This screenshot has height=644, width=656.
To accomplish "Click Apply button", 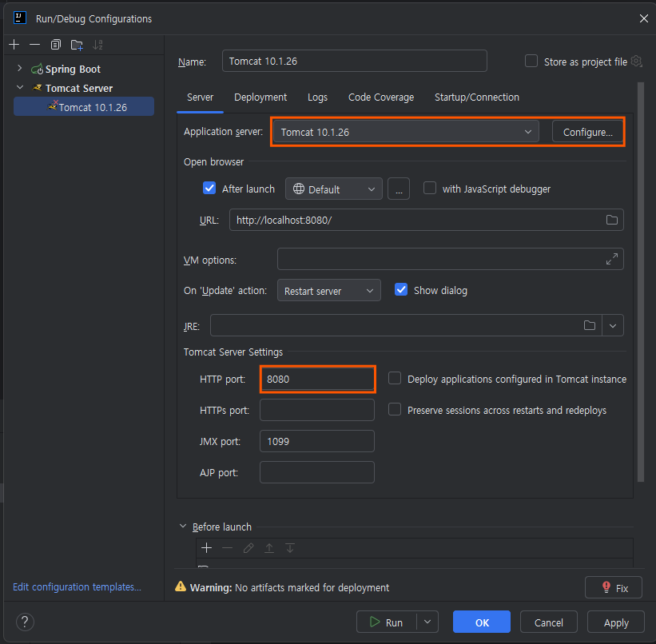I will [x=616, y=622].
